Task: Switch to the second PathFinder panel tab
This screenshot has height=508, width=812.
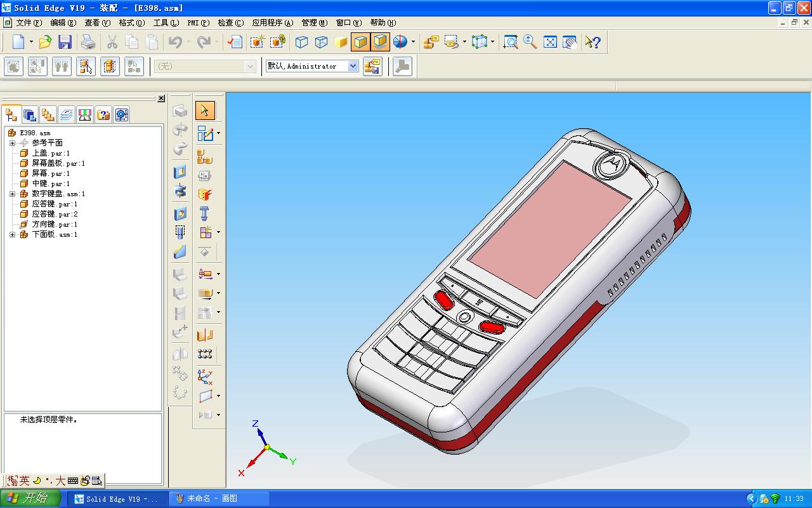Action: pos(29,114)
